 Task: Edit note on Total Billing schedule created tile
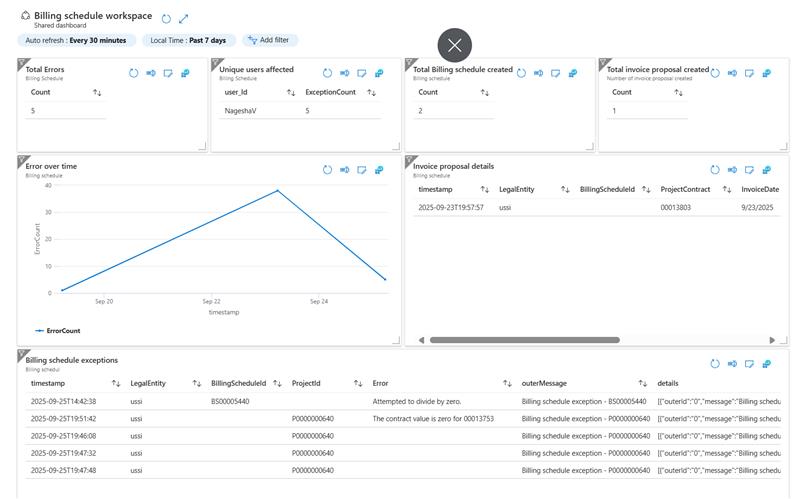(x=556, y=73)
